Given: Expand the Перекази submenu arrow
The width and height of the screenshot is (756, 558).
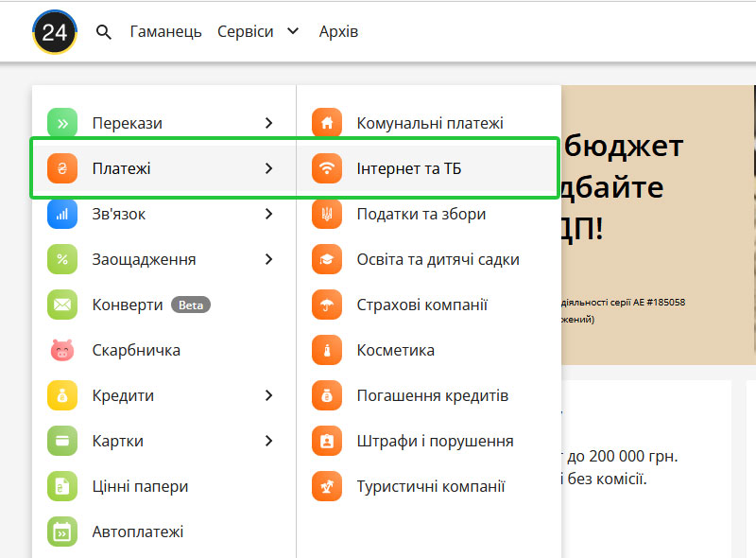Looking at the screenshot, I should [269, 123].
